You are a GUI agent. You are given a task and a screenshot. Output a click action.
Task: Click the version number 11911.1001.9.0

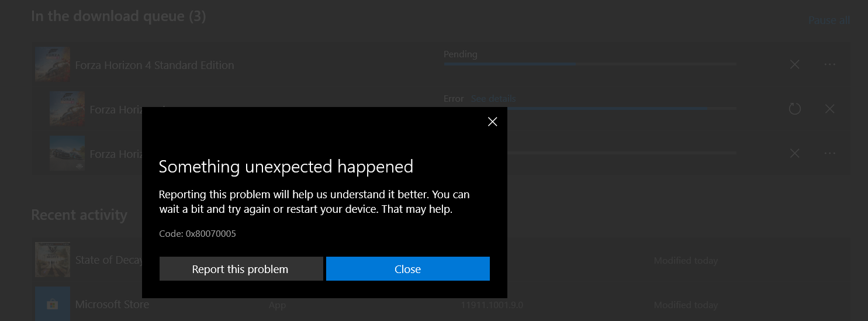[492, 305]
